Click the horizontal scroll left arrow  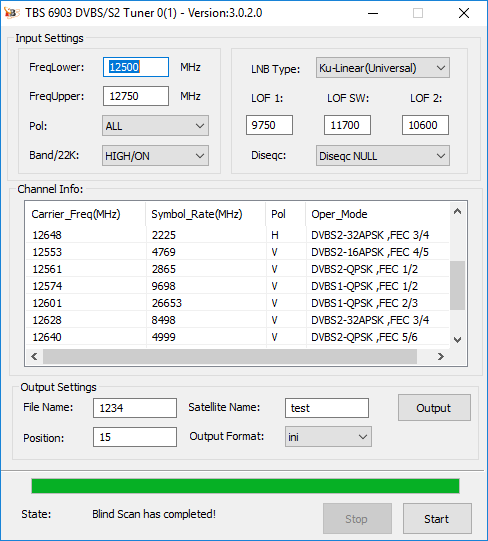[x=34, y=356]
